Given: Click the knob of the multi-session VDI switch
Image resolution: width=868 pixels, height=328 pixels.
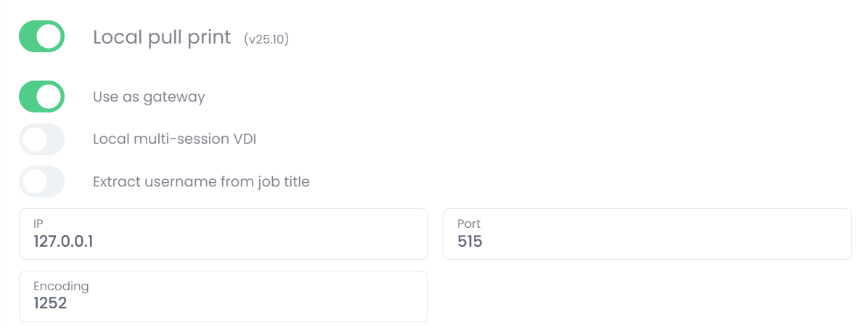Looking at the screenshot, I should [33, 139].
